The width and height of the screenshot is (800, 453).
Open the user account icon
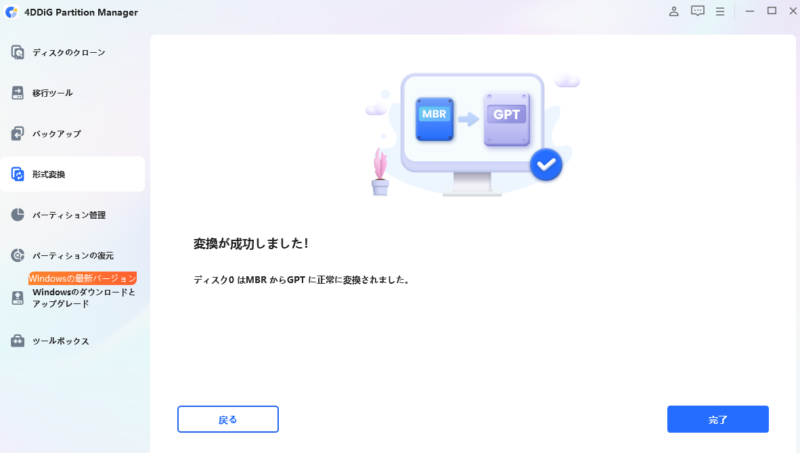(673, 11)
